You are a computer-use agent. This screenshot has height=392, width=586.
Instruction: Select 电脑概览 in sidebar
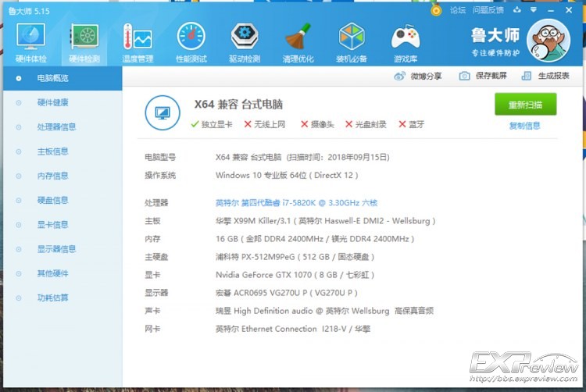click(x=63, y=78)
